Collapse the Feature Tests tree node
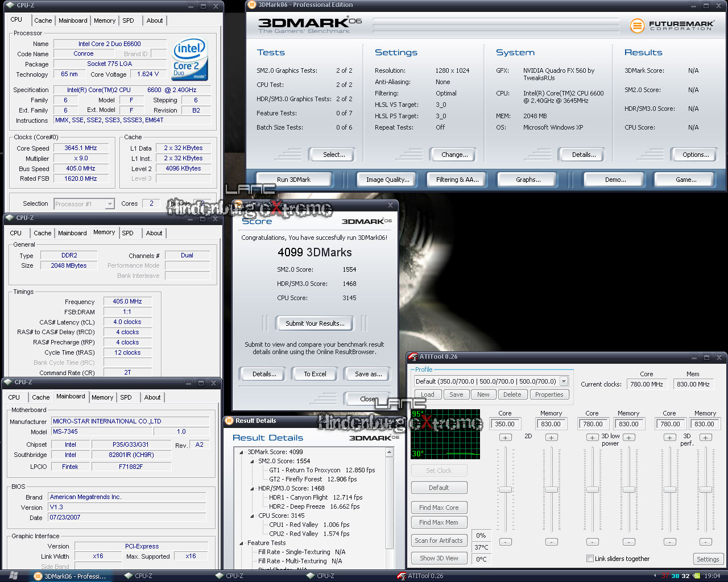Image resolution: width=728 pixels, height=582 pixels. 242,543
